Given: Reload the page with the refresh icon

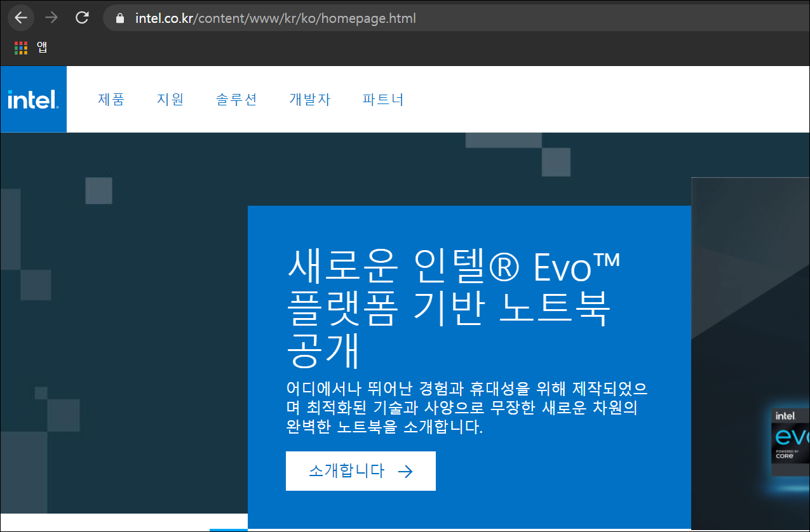Looking at the screenshot, I should pyautogui.click(x=82, y=18).
